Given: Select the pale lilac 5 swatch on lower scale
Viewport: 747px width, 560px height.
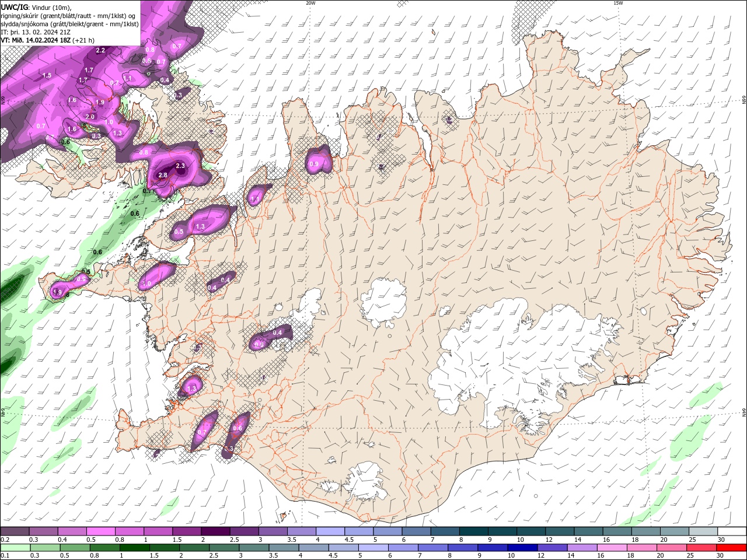Looking at the screenshot, I should [373, 548].
